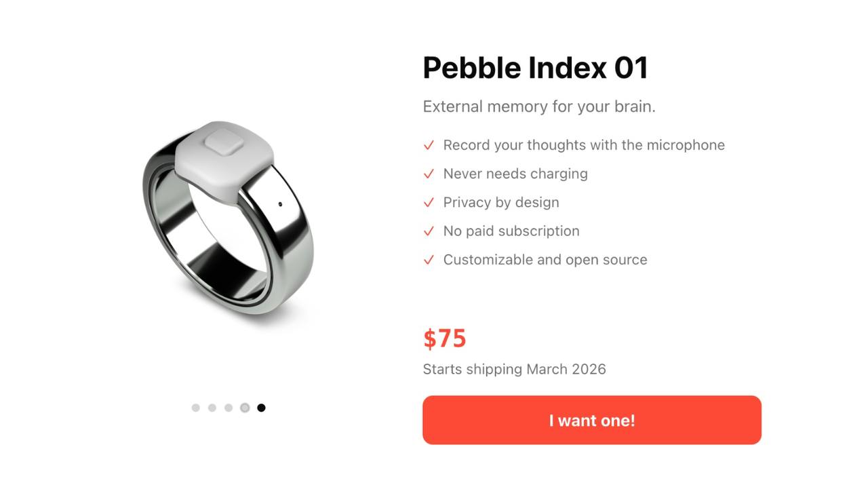Click the checkmark beside Customizable and open source

coord(428,259)
